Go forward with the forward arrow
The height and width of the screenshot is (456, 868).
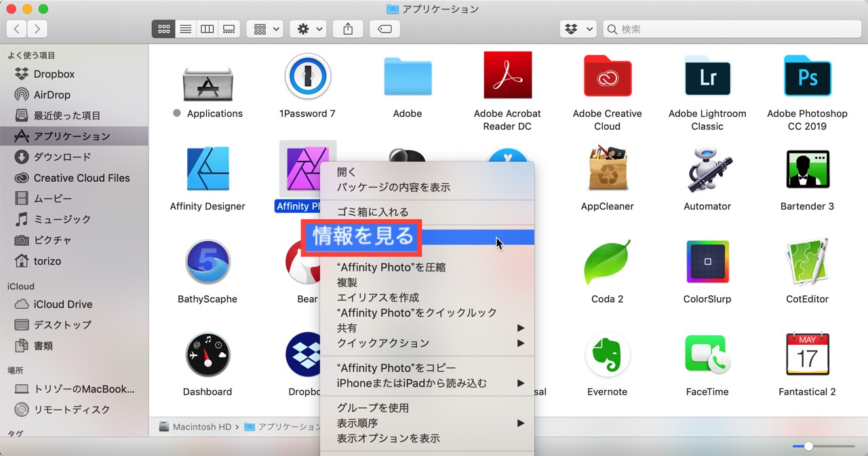coord(37,29)
